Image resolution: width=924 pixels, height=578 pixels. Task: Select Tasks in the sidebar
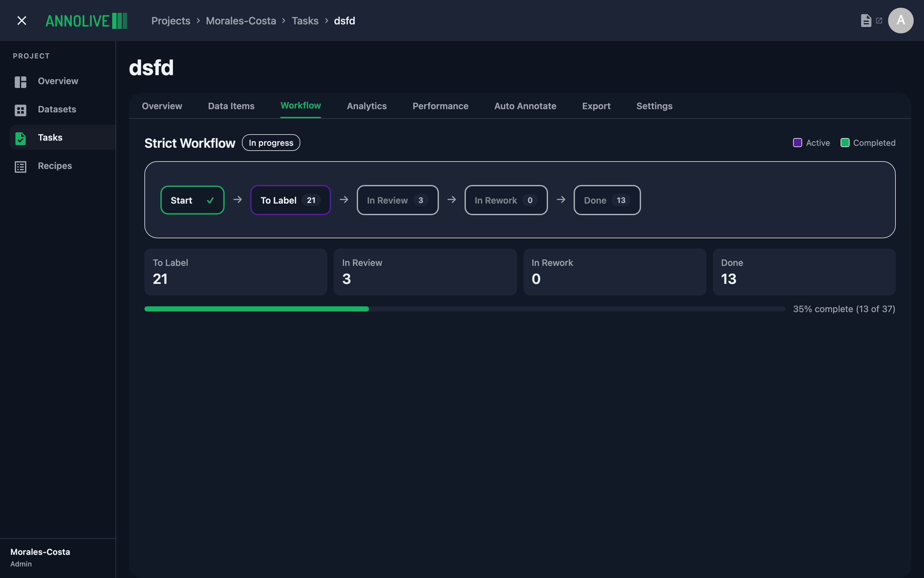(63, 138)
